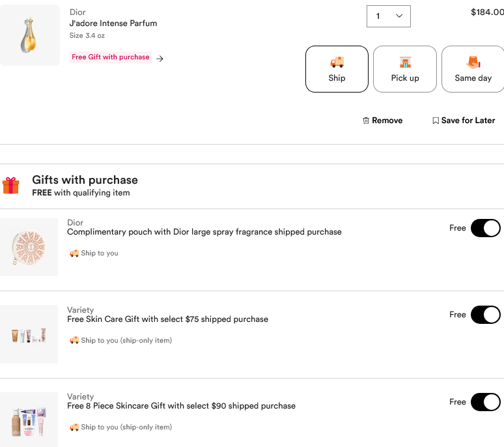Click the trash icon next to Remove
The image size is (504, 447).
366,121
